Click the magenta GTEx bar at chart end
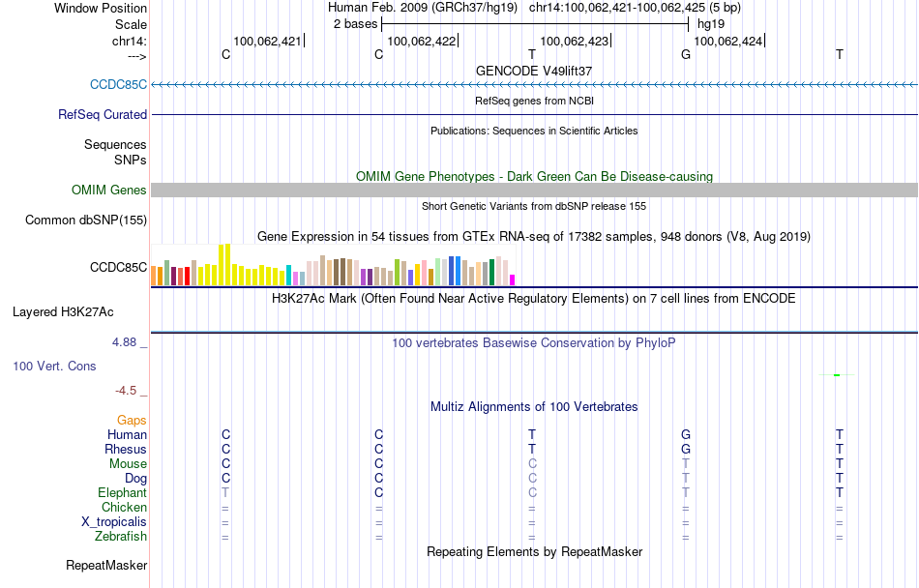This screenshot has height=588, width=919. pyautogui.click(x=513, y=279)
